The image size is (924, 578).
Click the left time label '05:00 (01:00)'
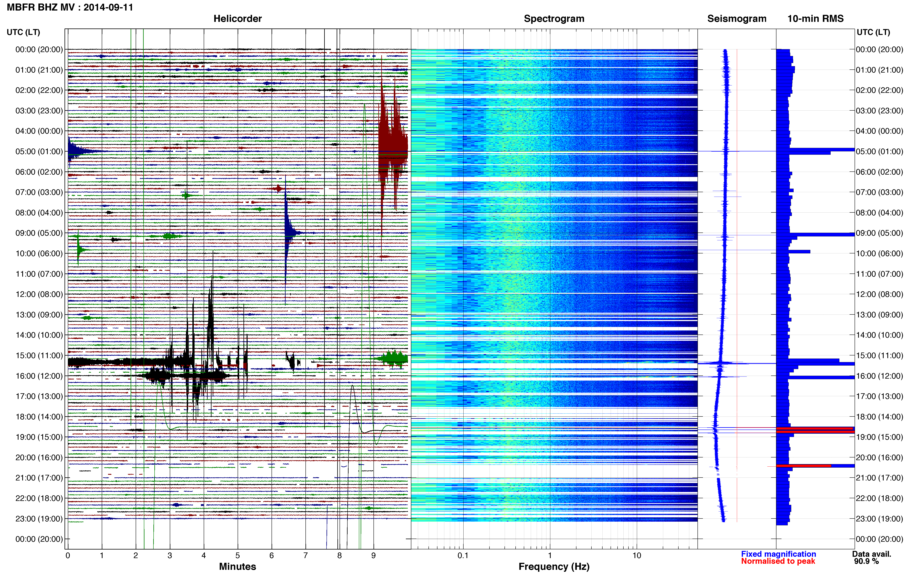tap(39, 151)
